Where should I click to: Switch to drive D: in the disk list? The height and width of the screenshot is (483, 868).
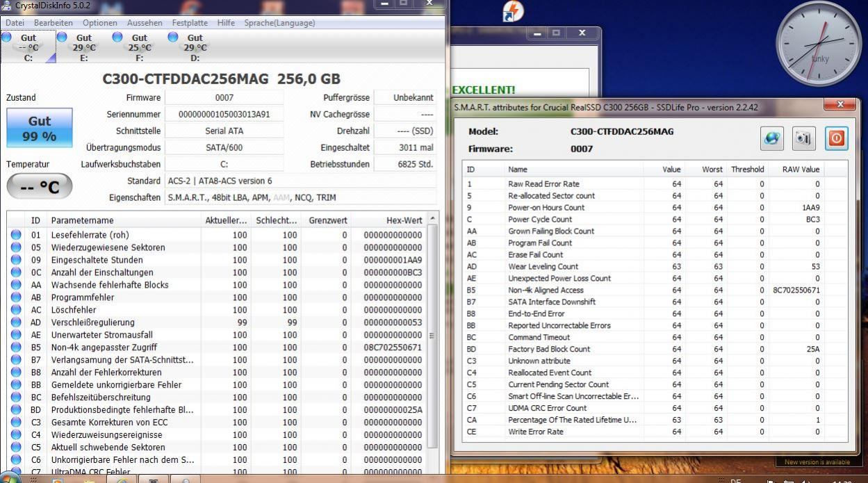click(x=195, y=47)
